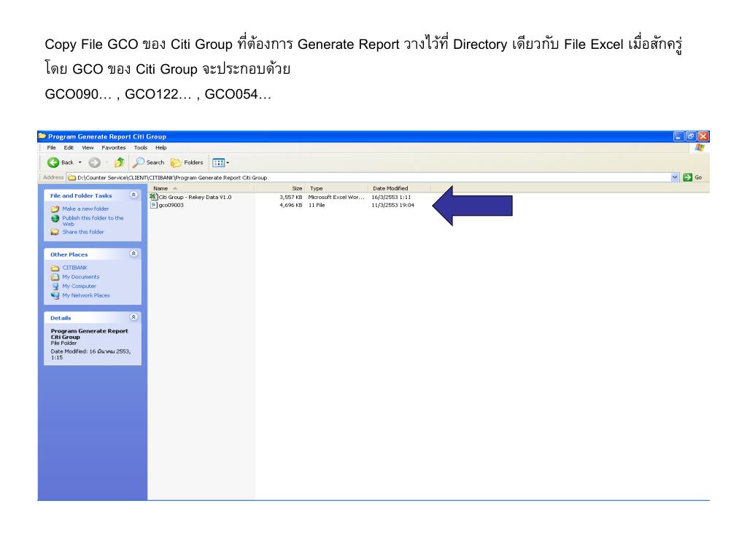Click the Publish this folder globe icon
This screenshot has width=747, height=560.
pos(55,219)
